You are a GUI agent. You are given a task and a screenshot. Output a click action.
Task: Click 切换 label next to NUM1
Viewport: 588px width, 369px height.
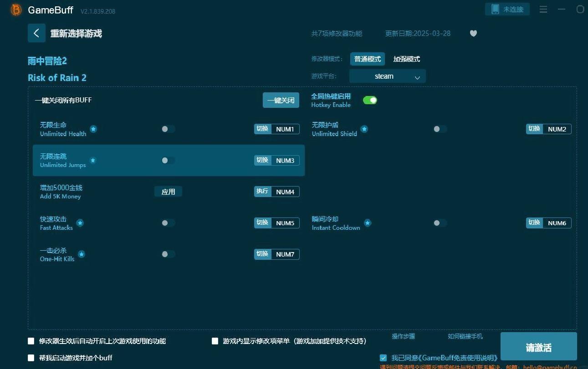262,129
